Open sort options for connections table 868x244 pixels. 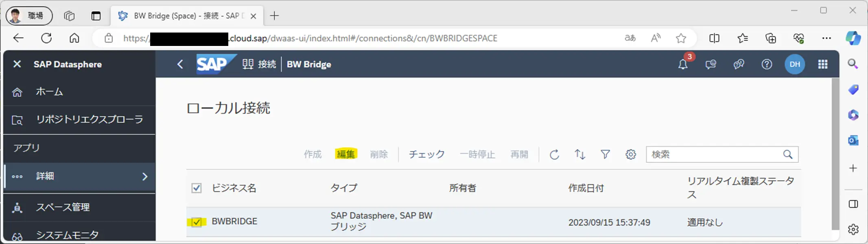[x=580, y=155]
